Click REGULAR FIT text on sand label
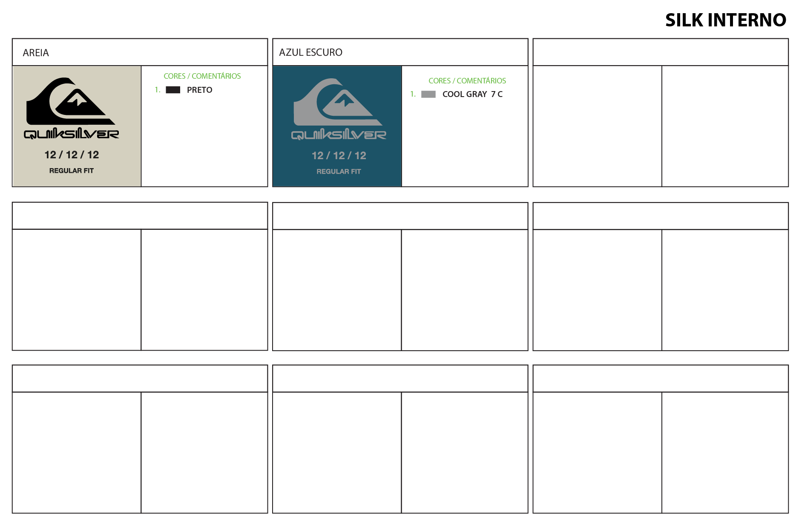799x532 pixels. (71, 171)
